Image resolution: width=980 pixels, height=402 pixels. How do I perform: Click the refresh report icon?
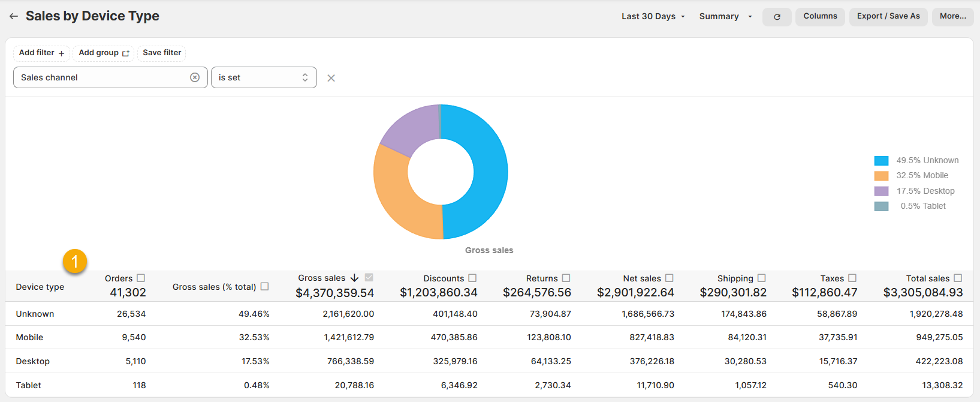click(777, 17)
